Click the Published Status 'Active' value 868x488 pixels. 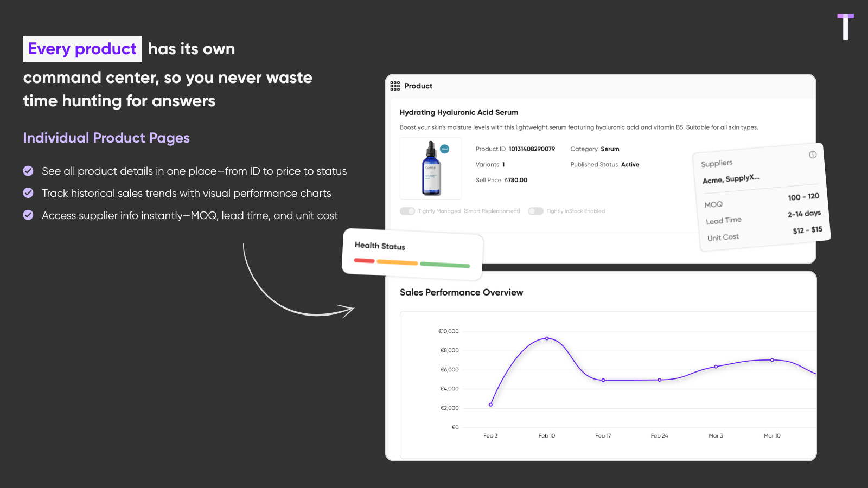(630, 164)
